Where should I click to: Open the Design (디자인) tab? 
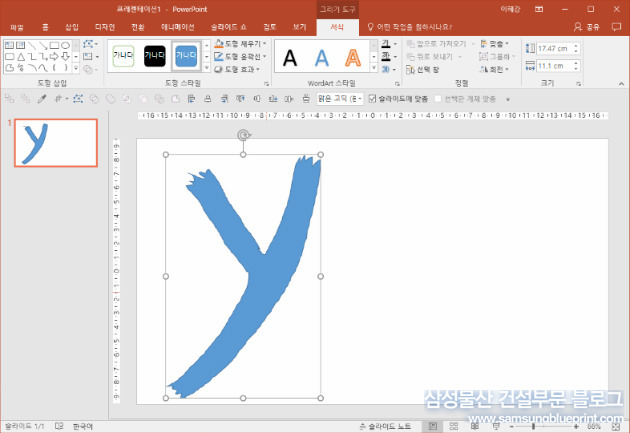tap(105, 27)
